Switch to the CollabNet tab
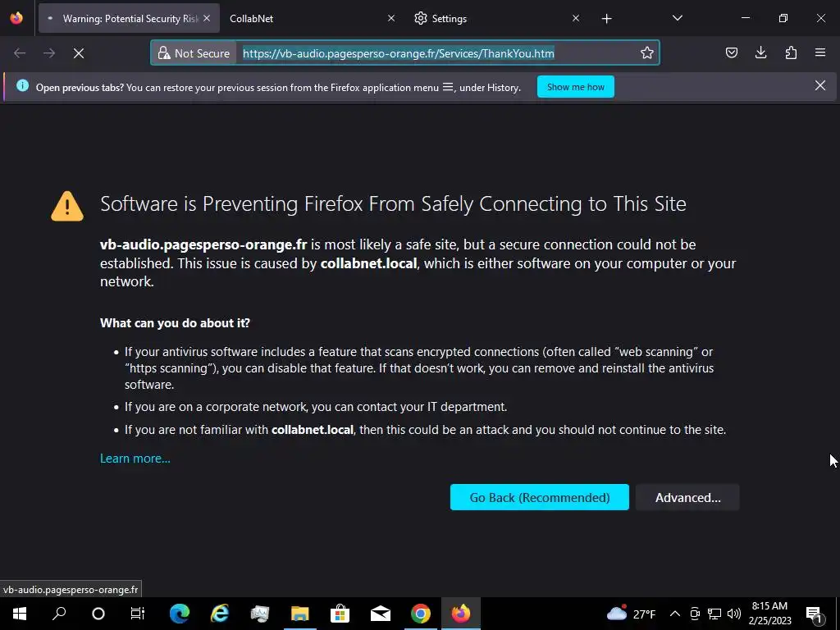 [304, 18]
